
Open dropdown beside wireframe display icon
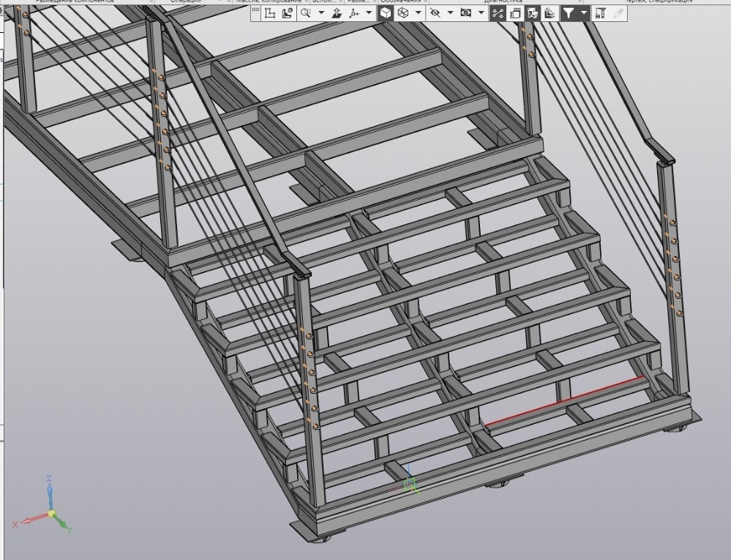coord(419,12)
